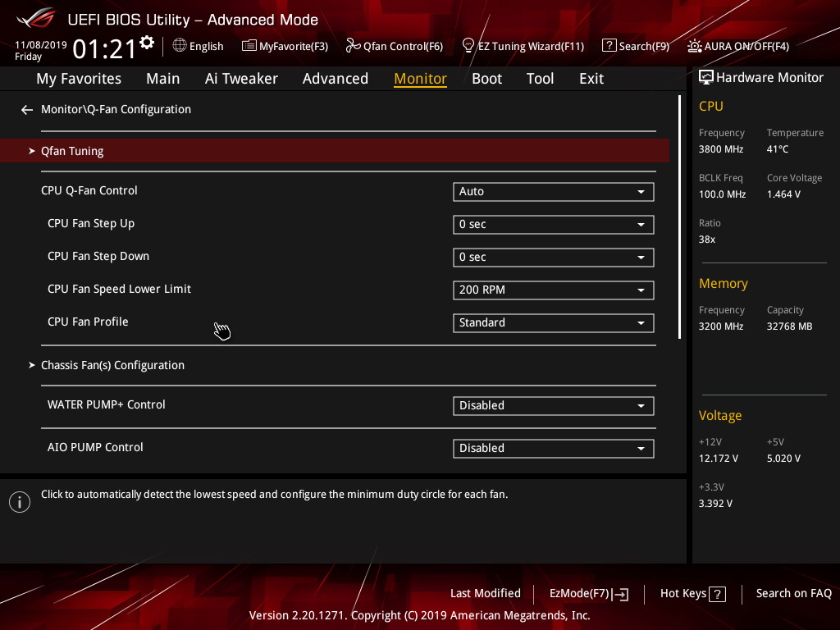
Task: Click the CPU frequency 3800 MHz value
Action: tap(720, 149)
